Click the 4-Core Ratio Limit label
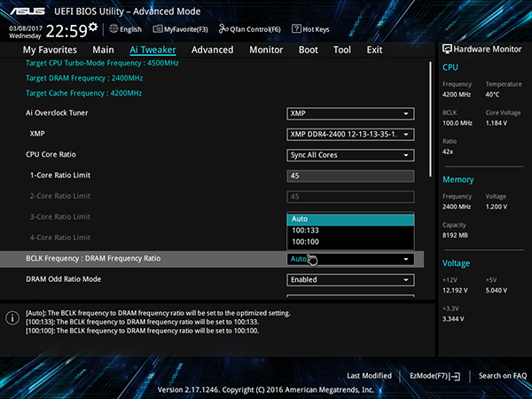The width and height of the screenshot is (532, 399). (60, 238)
